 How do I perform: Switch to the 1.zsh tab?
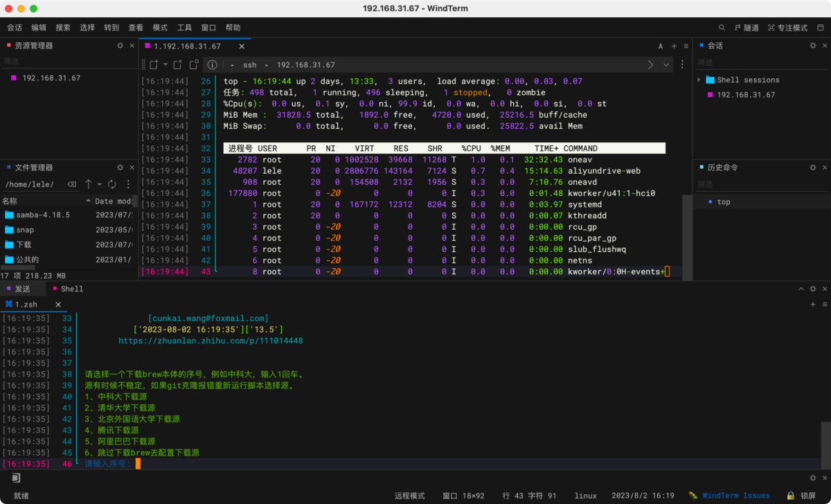[x=26, y=305]
